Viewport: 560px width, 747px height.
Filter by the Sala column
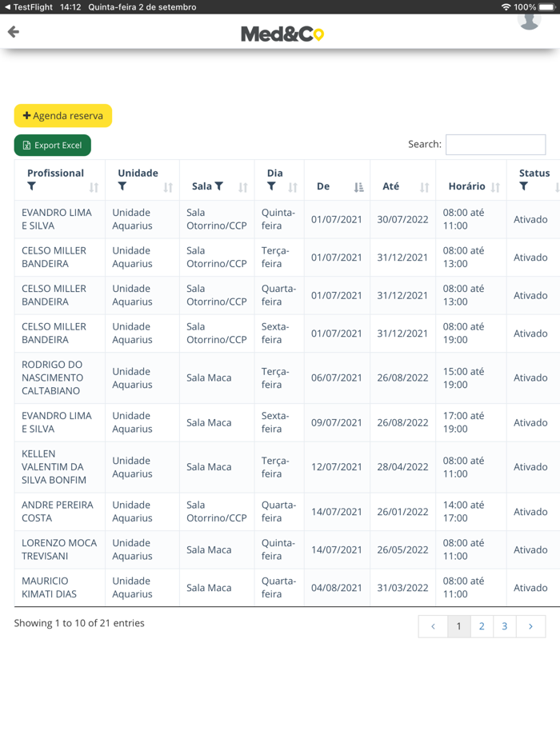click(219, 186)
